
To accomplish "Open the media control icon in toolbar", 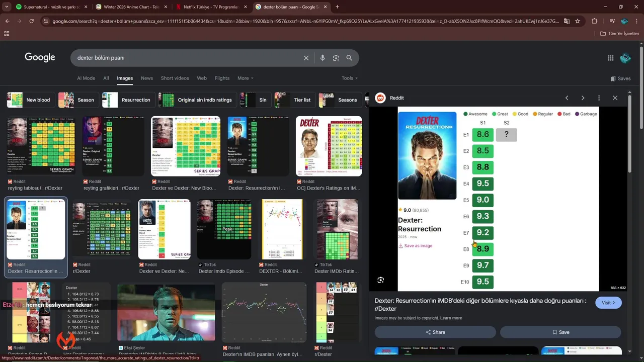I will coord(612,21).
